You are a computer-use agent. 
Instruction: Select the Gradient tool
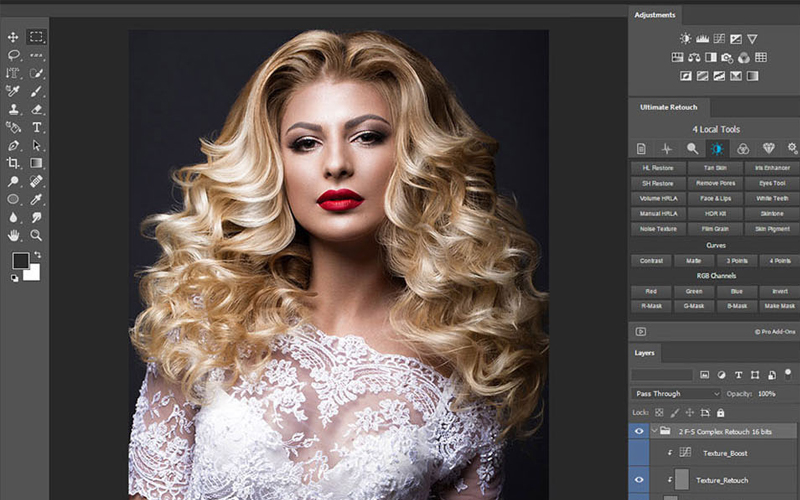[x=36, y=163]
